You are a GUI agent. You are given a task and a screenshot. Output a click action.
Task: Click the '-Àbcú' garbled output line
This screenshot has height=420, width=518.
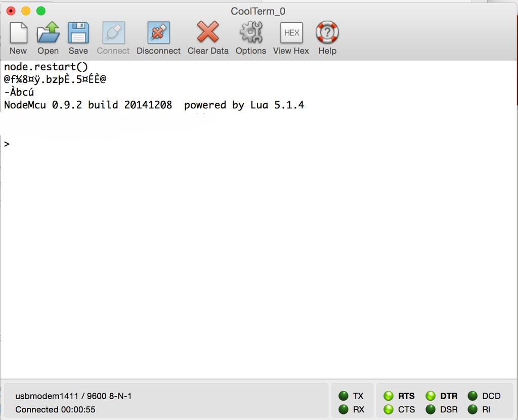(19, 92)
